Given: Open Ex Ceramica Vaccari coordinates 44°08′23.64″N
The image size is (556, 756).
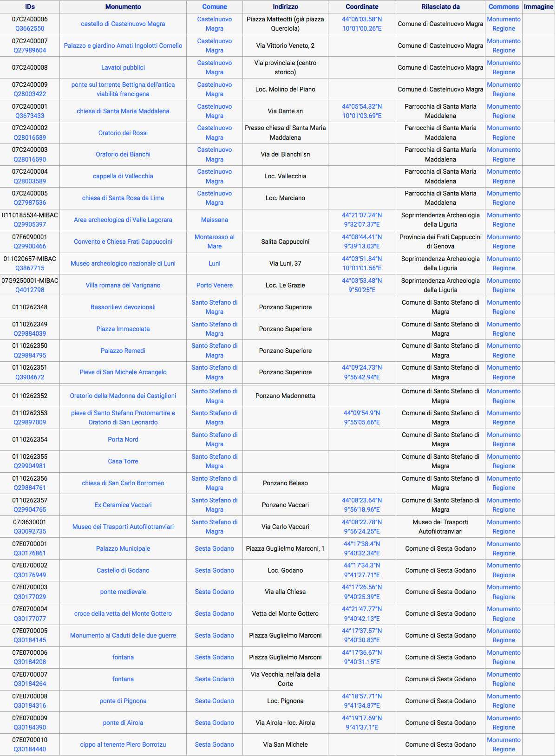Looking at the screenshot, I should pos(362,505).
